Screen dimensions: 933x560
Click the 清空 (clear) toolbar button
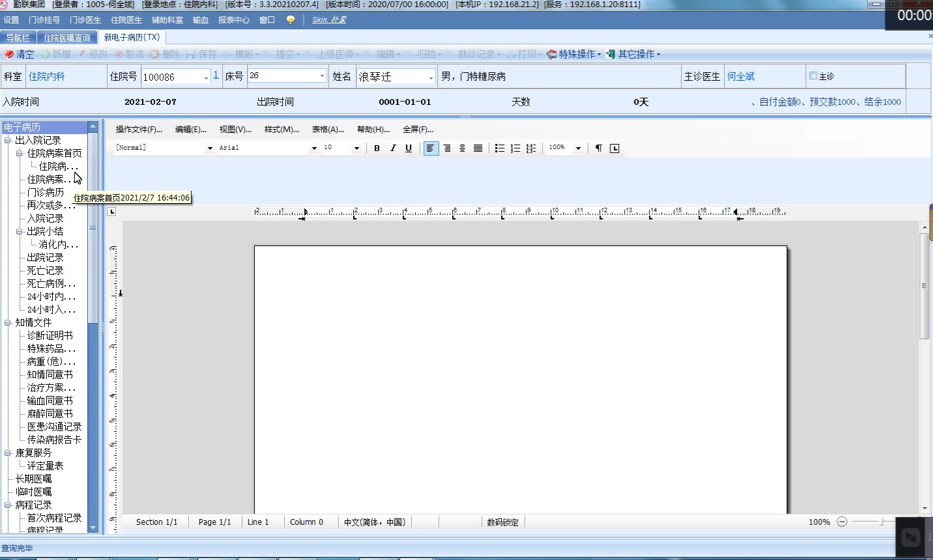[19, 54]
